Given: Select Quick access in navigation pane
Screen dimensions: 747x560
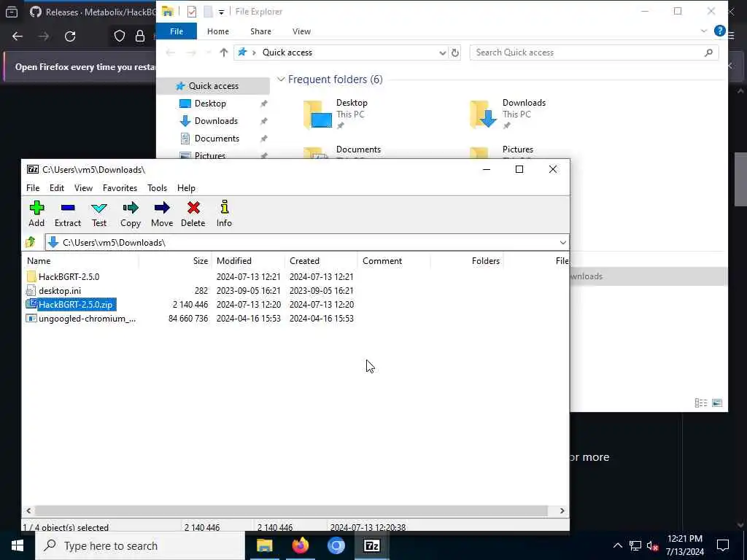Looking at the screenshot, I should (x=214, y=86).
